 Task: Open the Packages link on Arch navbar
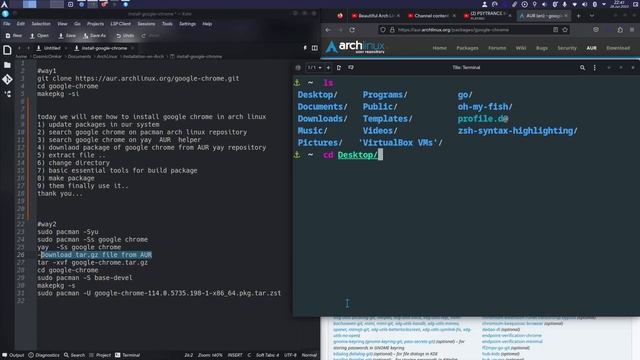(x=467, y=48)
